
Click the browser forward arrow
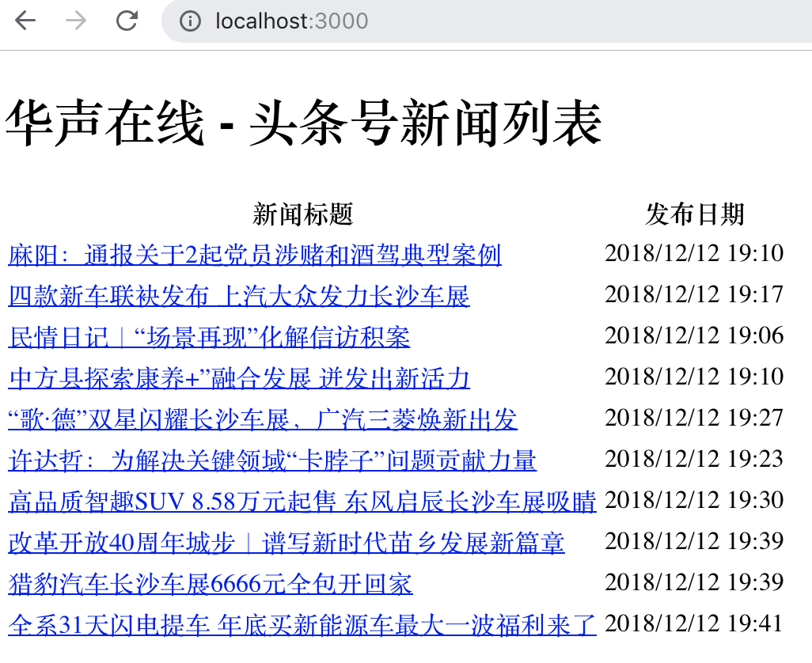click(76, 21)
